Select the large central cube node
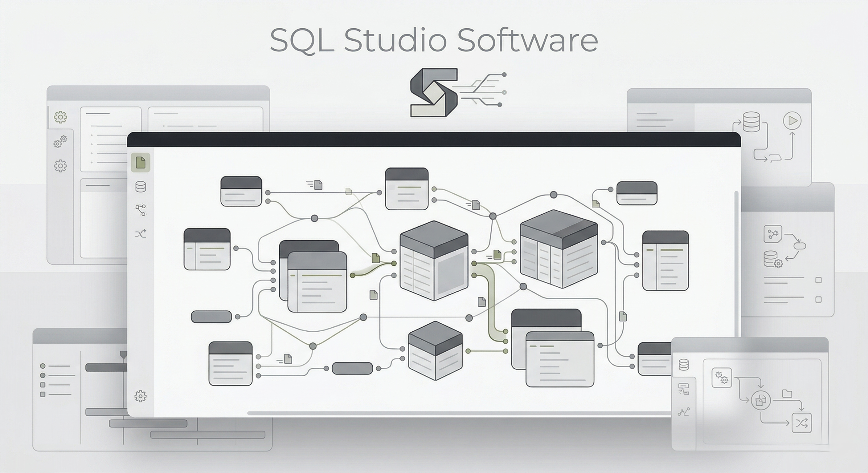The height and width of the screenshot is (473, 868). (434, 260)
